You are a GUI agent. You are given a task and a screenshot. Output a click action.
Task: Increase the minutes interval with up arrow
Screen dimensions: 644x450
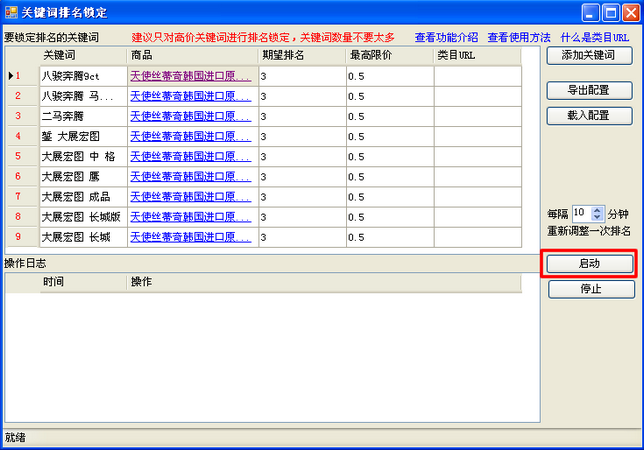(597, 209)
